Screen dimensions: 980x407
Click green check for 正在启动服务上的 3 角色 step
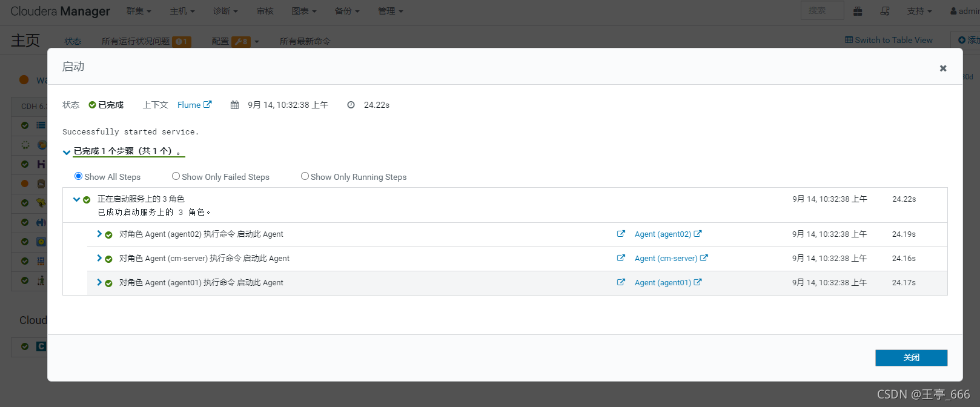tap(87, 200)
